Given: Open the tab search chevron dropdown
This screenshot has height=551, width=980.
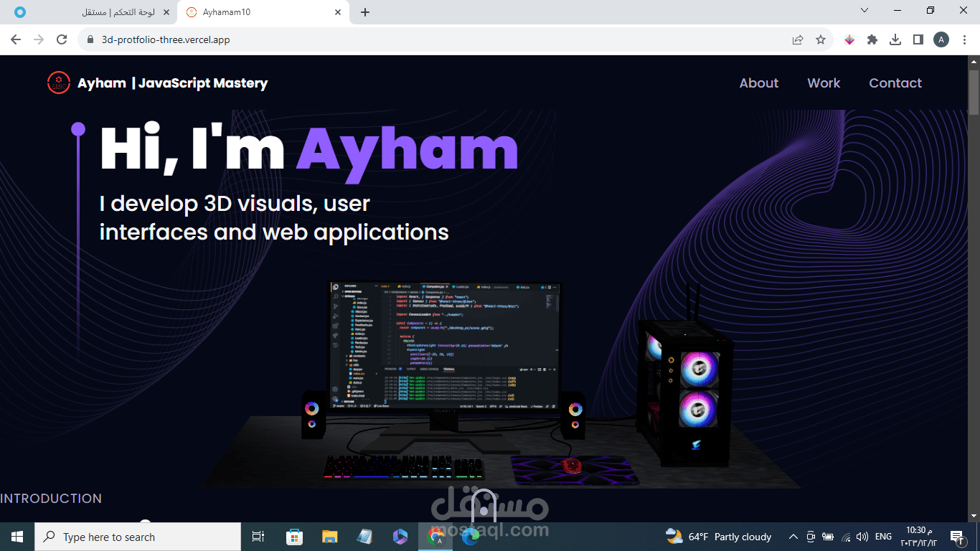Looking at the screenshot, I should click(x=864, y=10).
